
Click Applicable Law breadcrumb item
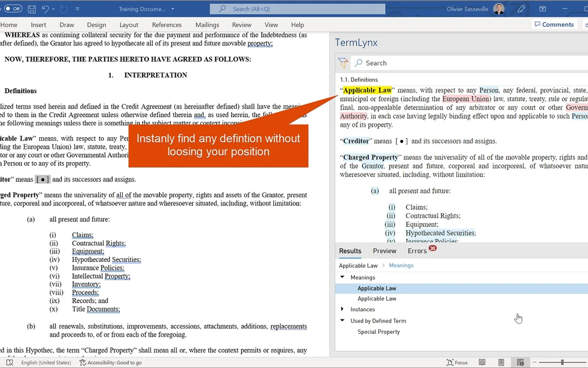[358, 266]
